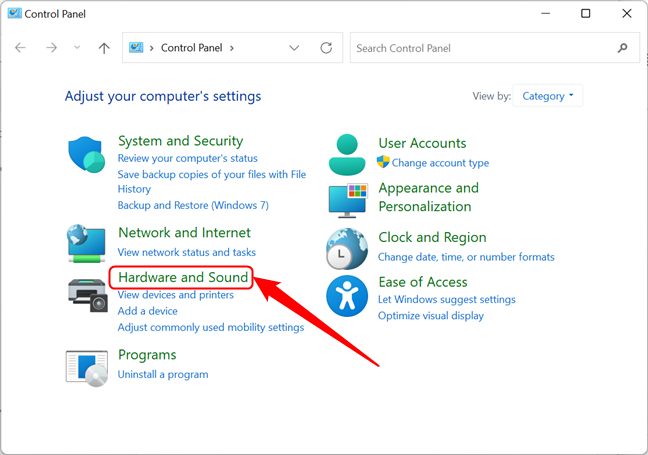Minimize the Control Panel window

point(546,14)
